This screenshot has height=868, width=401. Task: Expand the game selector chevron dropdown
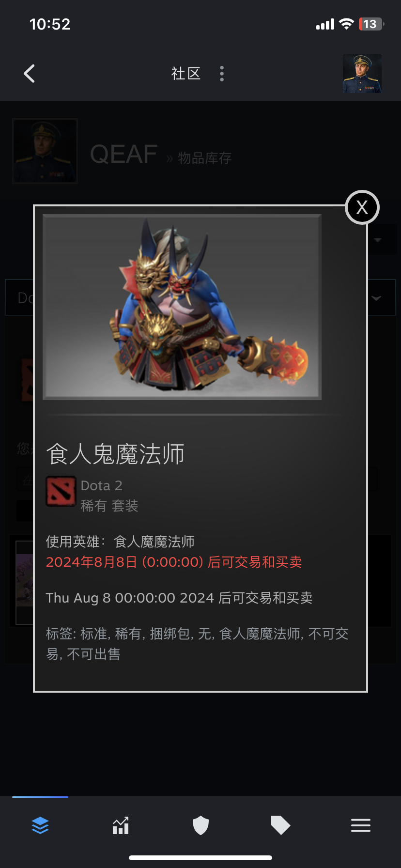pyautogui.click(x=376, y=298)
